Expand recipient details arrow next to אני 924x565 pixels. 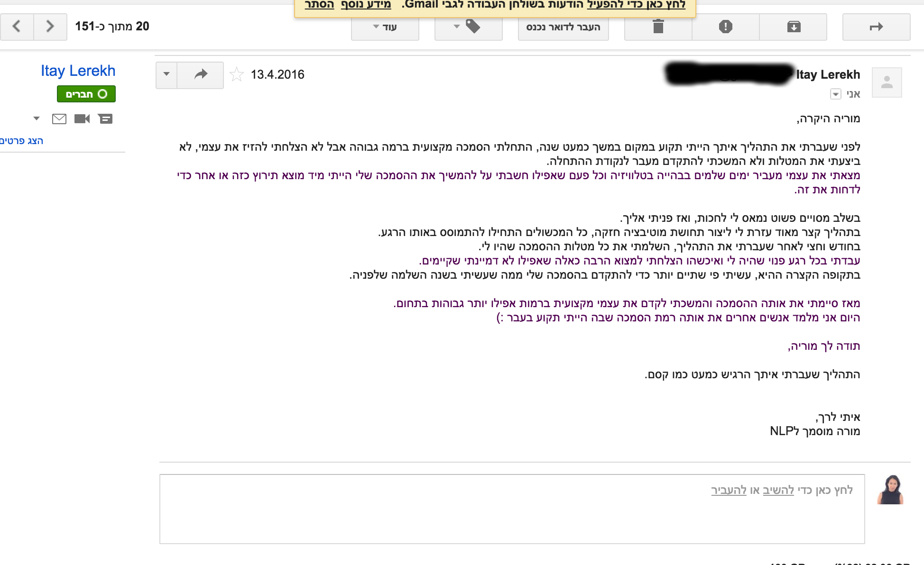point(835,94)
